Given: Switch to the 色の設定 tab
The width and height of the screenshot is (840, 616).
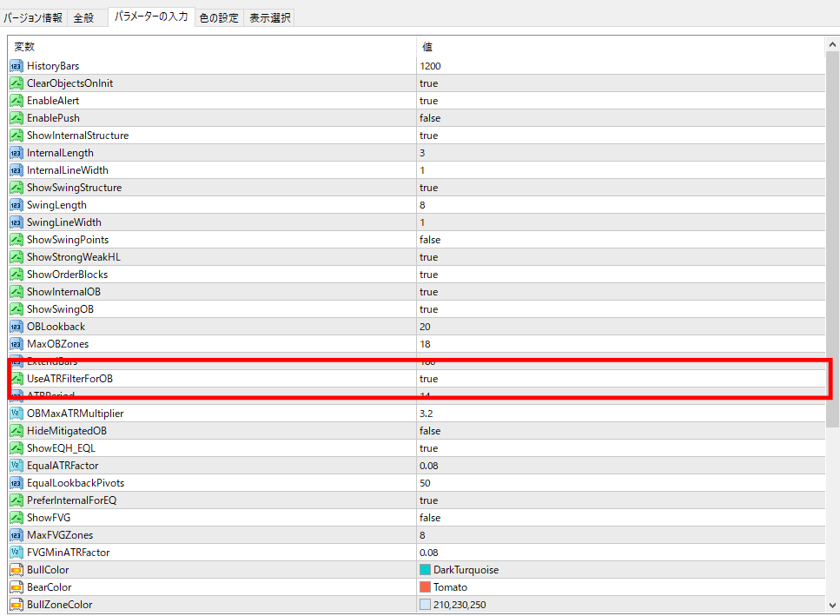Looking at the screenshot, I should pyautogui.click(x=218, y=17).
